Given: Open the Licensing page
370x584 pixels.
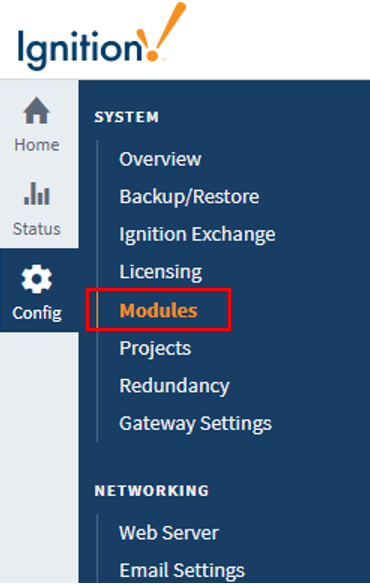Looking at the screenshot, I should (161, 272).
